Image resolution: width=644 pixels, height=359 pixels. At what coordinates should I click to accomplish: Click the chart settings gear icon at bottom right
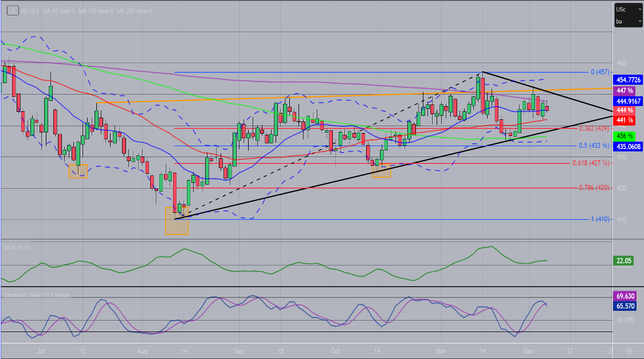[x=629, y=351]
